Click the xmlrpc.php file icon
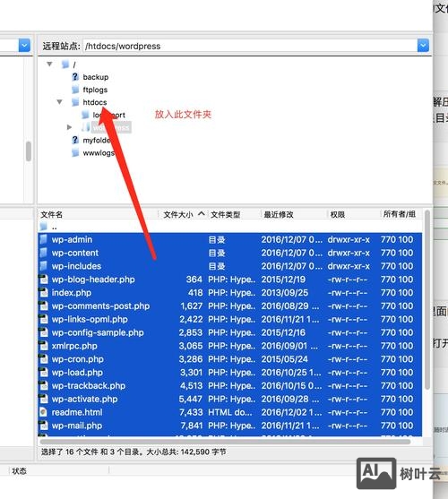This screenshot has height=499, width=448. tap(44, 346)
